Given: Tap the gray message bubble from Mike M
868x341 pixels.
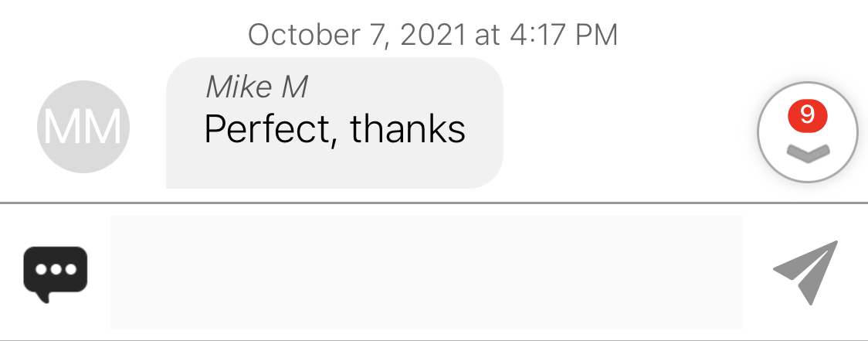Looking at the screenshot, I should [334, 123].
